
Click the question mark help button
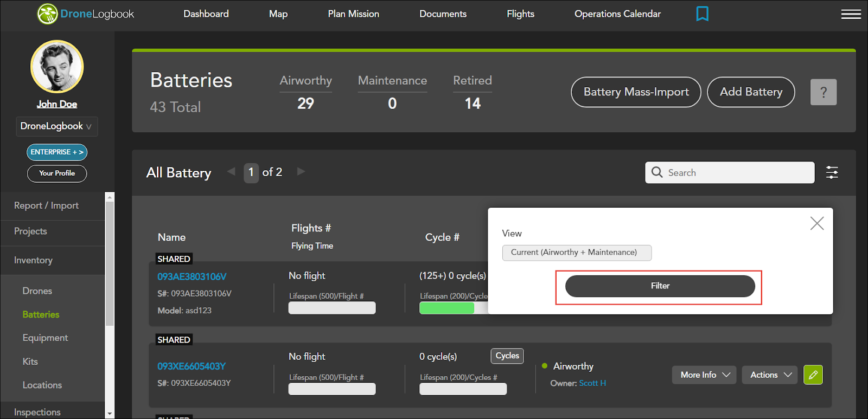[x=823, y=92]
